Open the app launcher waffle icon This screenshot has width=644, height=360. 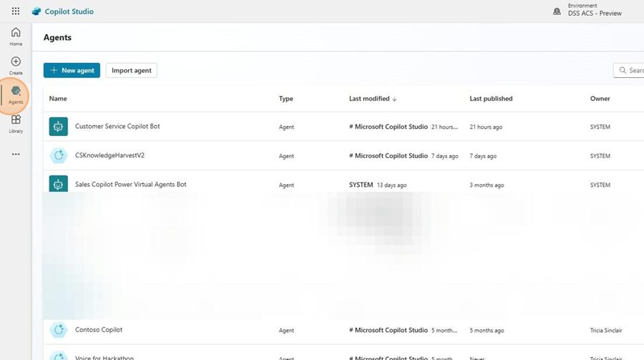(16, 11)
